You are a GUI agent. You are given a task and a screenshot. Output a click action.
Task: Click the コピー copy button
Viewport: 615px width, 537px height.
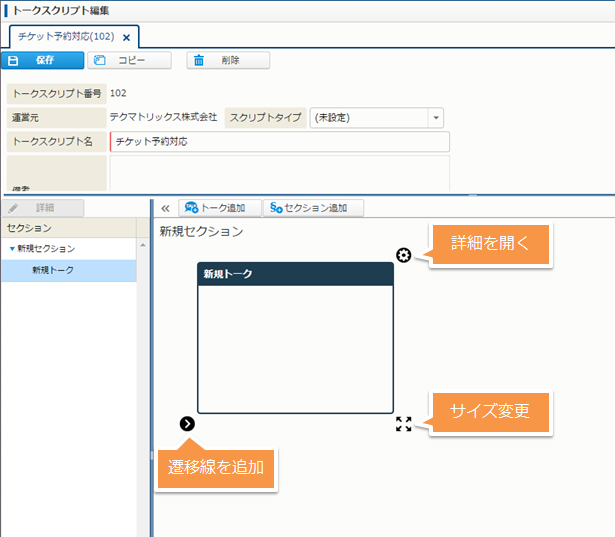129,60
